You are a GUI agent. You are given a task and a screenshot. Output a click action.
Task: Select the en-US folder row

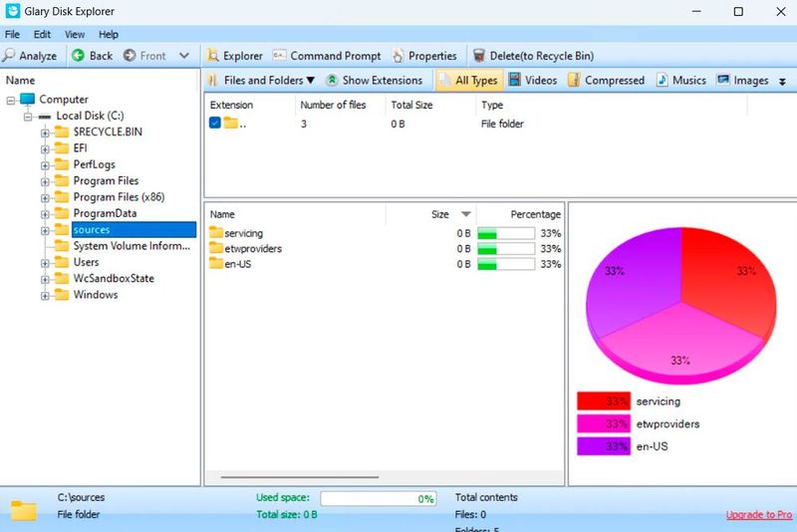point(385,264)
